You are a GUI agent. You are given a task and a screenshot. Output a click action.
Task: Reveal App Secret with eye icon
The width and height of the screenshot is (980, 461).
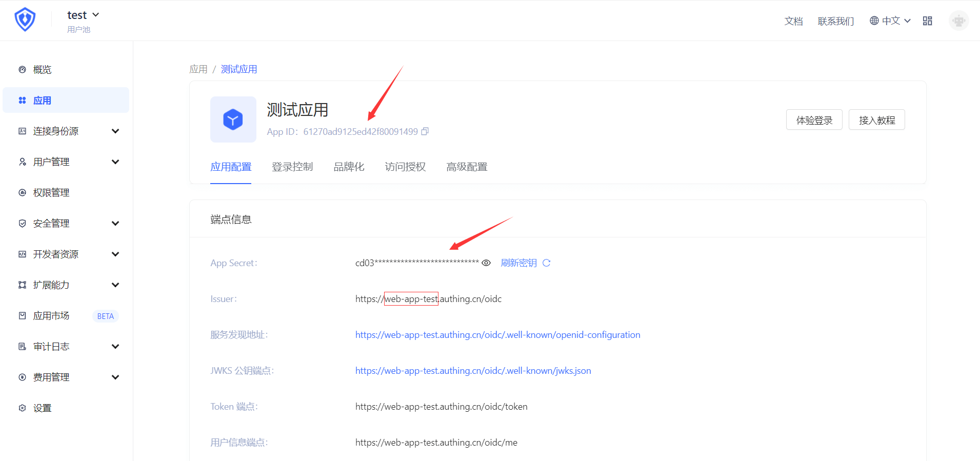coord(486,263)
